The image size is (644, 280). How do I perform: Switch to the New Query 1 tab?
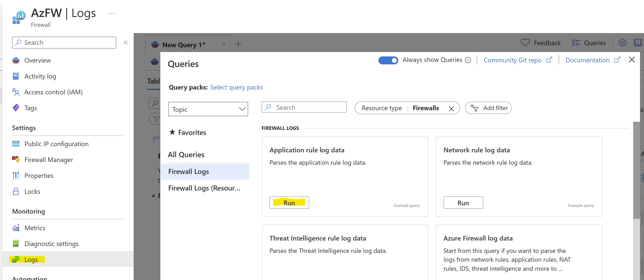[184, 45]
